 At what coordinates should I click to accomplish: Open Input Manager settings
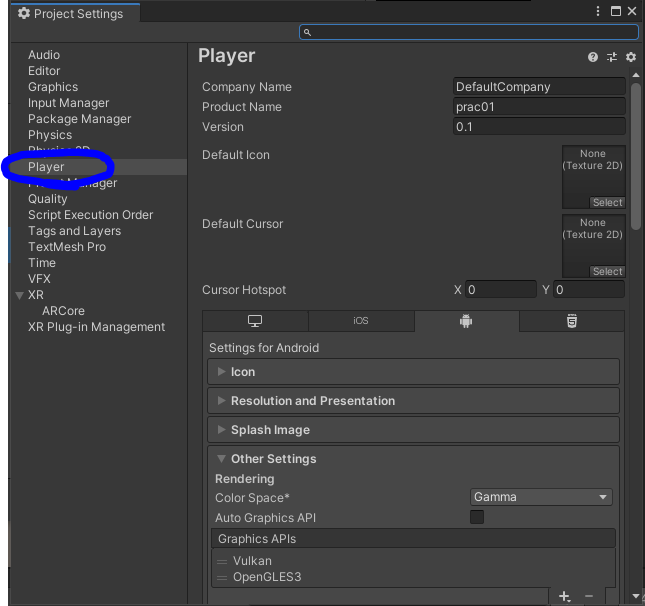pyautogui.click(x=69, y=103)
